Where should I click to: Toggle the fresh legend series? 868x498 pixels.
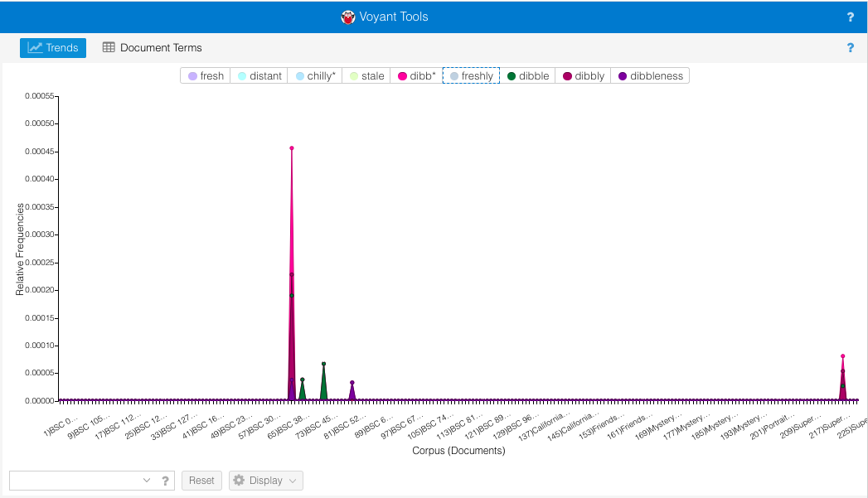(206, 75)
